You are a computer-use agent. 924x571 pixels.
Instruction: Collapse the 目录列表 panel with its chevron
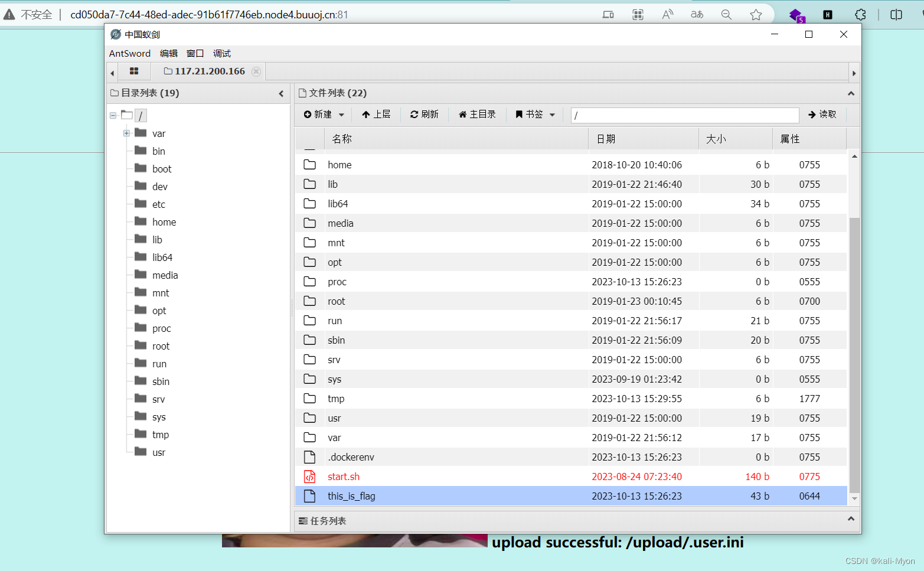tap(282, 93)
